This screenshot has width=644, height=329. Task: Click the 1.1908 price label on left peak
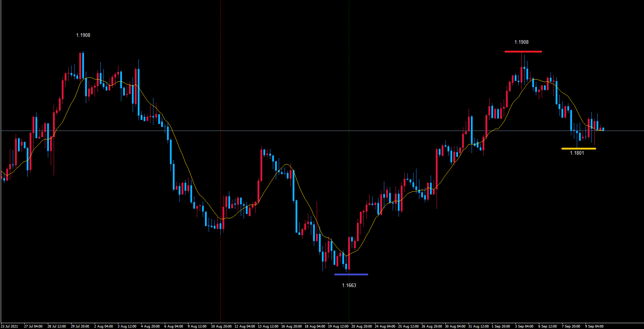83,35
